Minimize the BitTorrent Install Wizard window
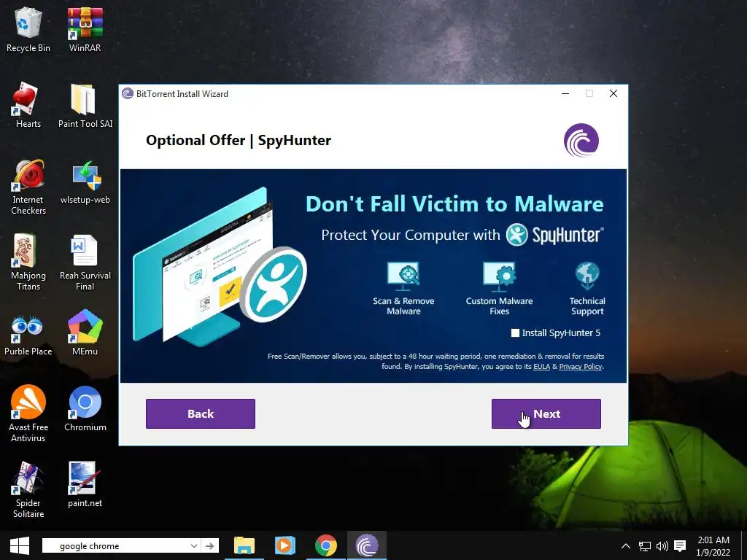 click(565, 94)
